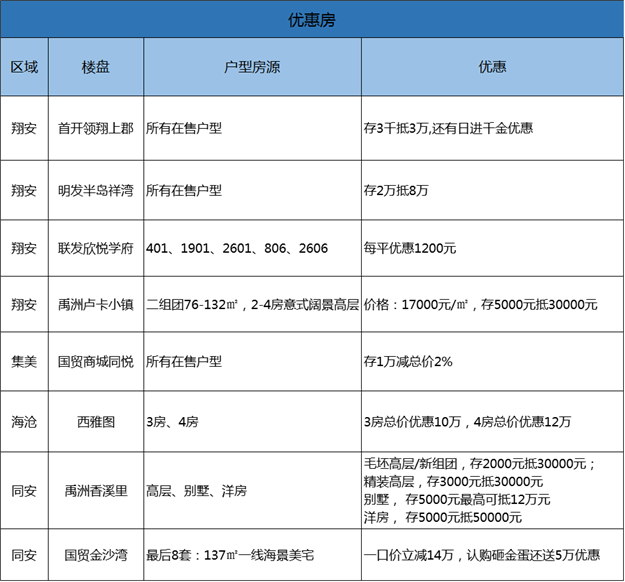Select the 首开领翔上郡 property cell
The height and width of the screenshot is (582, 625).
tap(96, 127)
